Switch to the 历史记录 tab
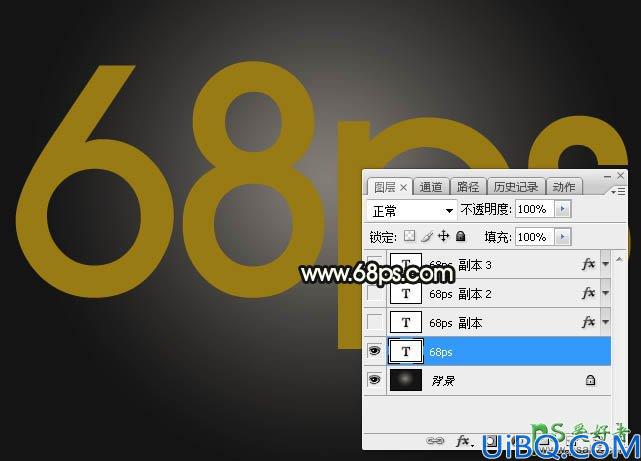 pyautogui.click(x=516, y=187)
